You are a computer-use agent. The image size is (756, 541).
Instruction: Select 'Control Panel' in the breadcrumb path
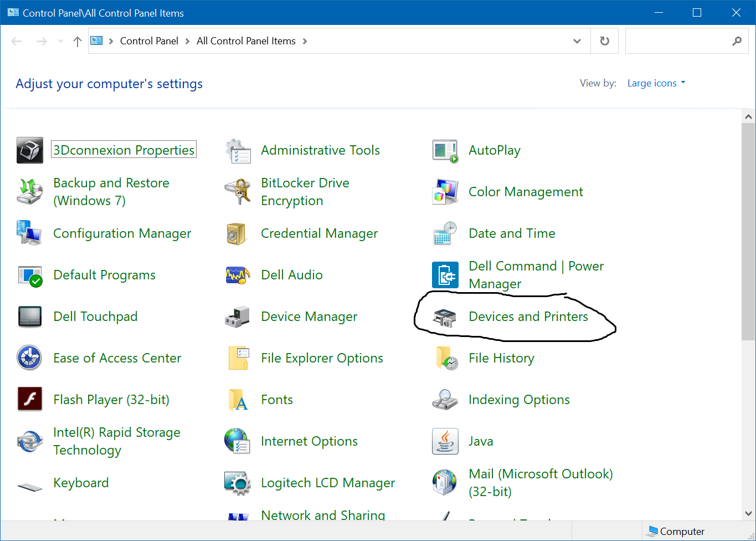[149, 41]
